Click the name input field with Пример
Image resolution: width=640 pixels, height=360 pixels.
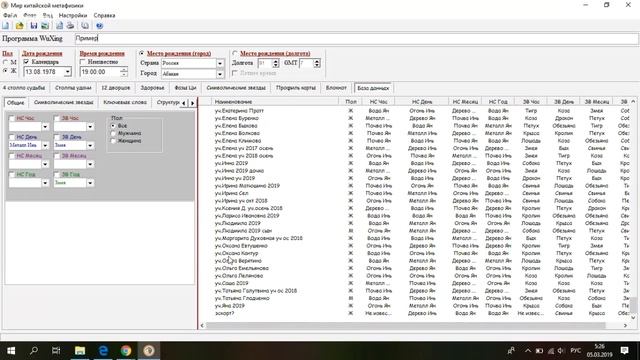357,39
